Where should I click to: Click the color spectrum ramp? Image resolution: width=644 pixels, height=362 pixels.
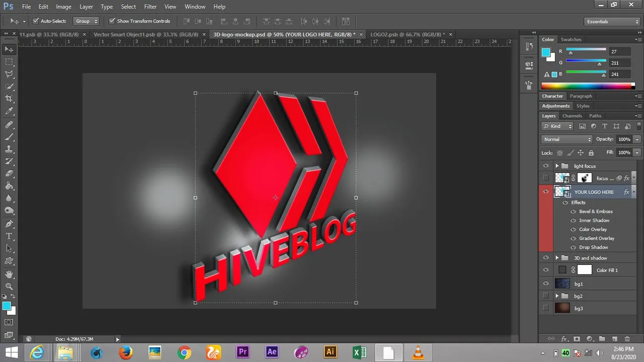pyautogui.click(x=588, y=86)
